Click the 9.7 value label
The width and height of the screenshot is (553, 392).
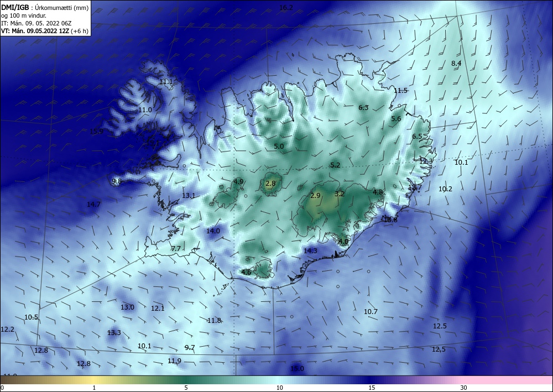tap(190, 348)
